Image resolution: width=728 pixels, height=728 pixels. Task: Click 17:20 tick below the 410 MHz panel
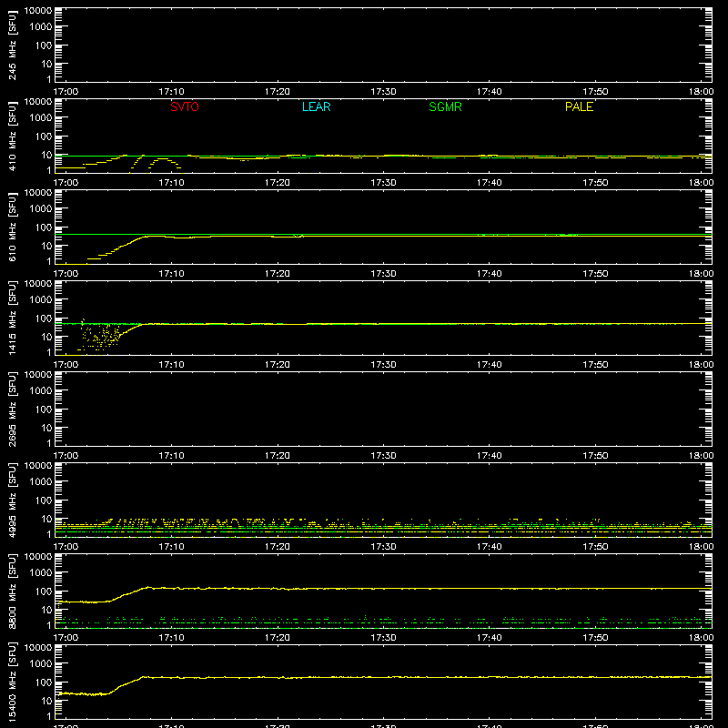(x=278, y=183)
